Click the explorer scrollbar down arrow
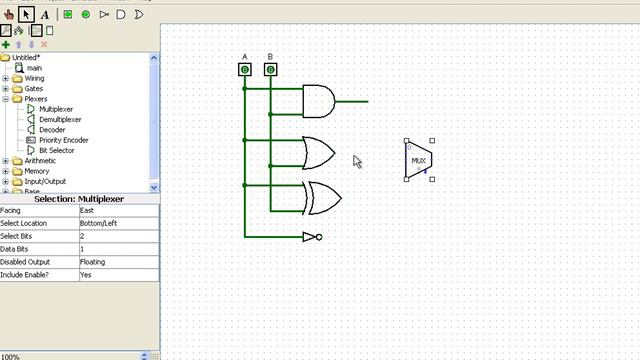 tap(154, 187)
